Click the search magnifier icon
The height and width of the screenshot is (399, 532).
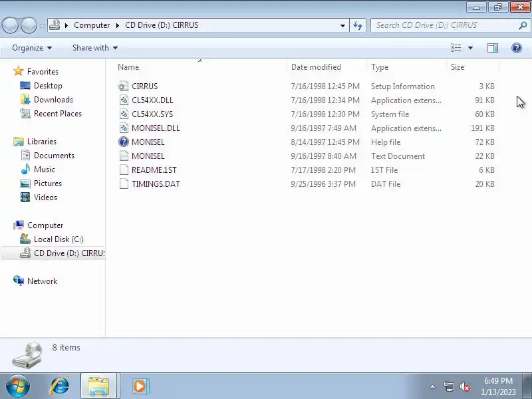[x=523, y=25]
